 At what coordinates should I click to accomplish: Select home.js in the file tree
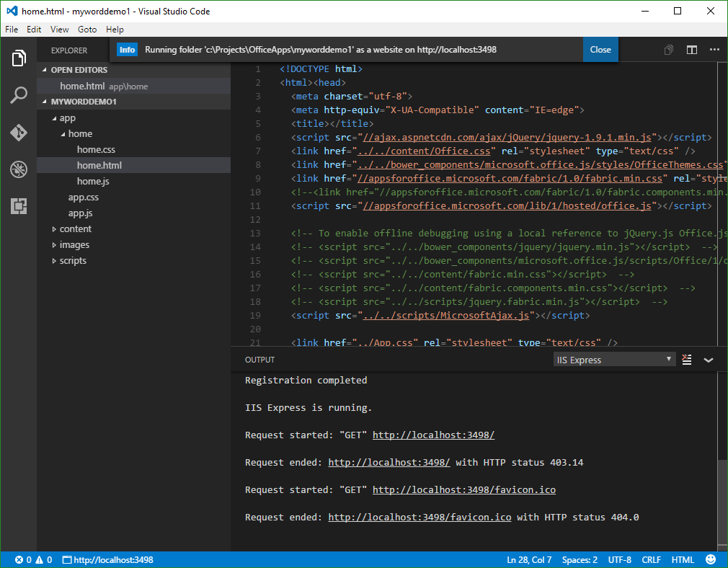point(92,181)
